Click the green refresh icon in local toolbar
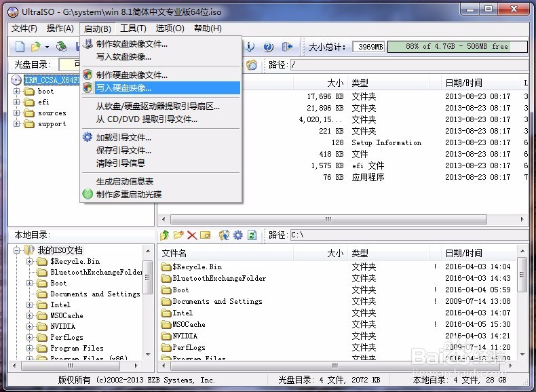This screenshot has width=536, height=392. pos(252,235)
